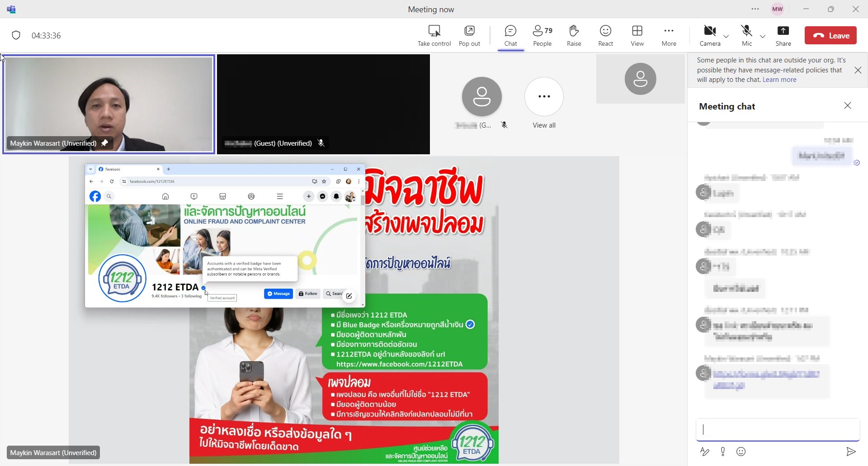
Task: Click the shared browser's reload icon
Action: coord(112,181)
